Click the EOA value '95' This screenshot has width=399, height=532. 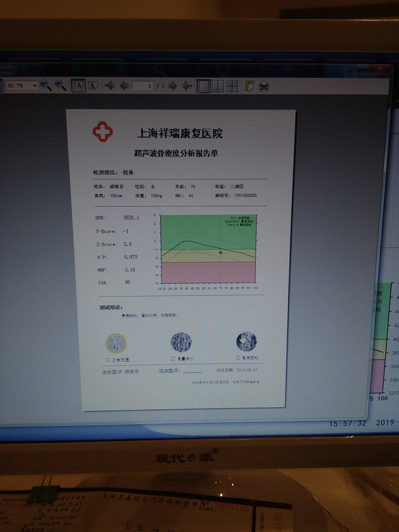coord(128,282)
